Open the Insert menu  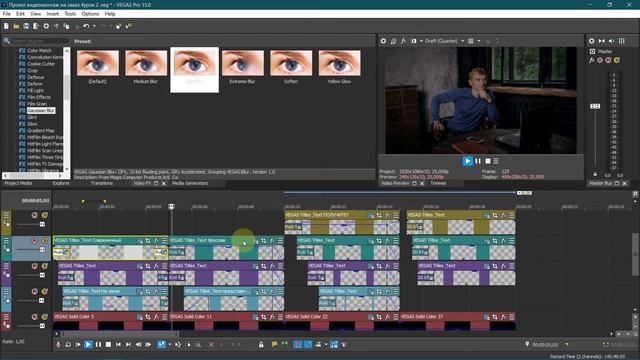[x=53, y=14]
